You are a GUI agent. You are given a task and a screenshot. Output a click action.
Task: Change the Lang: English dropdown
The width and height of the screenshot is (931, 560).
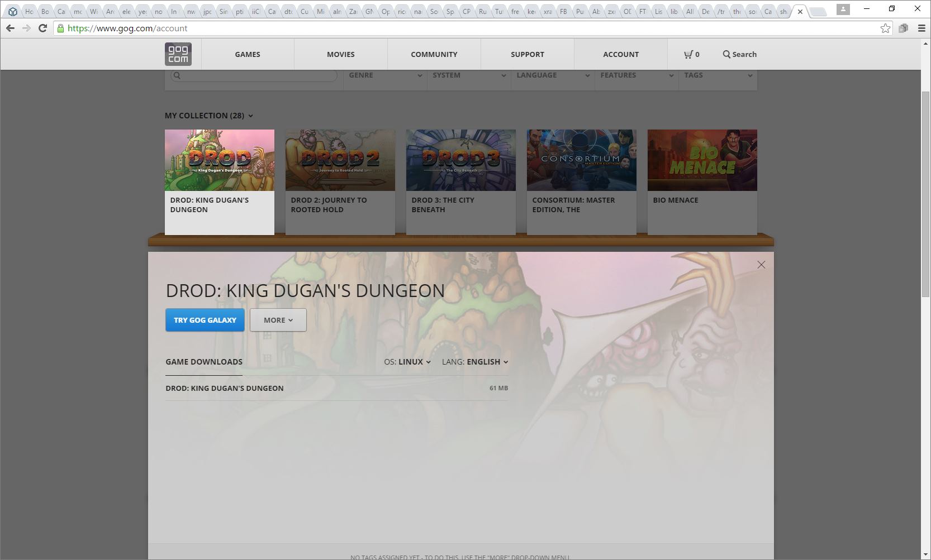pyautogui.click(x=475, y=362)
